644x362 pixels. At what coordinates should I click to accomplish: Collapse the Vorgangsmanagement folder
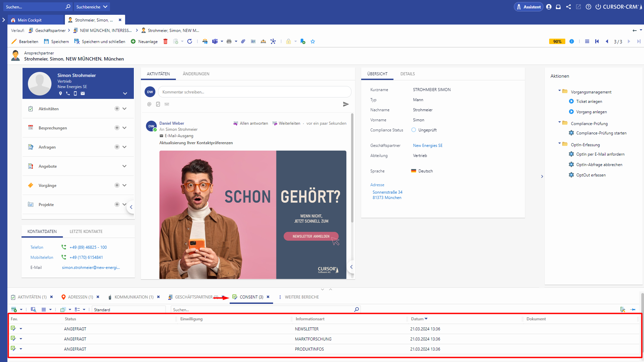point(560,91)
